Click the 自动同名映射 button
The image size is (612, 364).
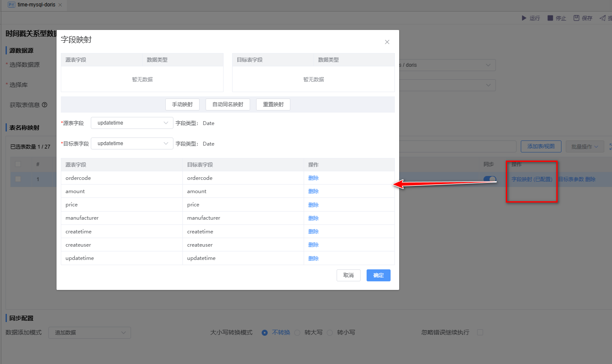point(228,104)
